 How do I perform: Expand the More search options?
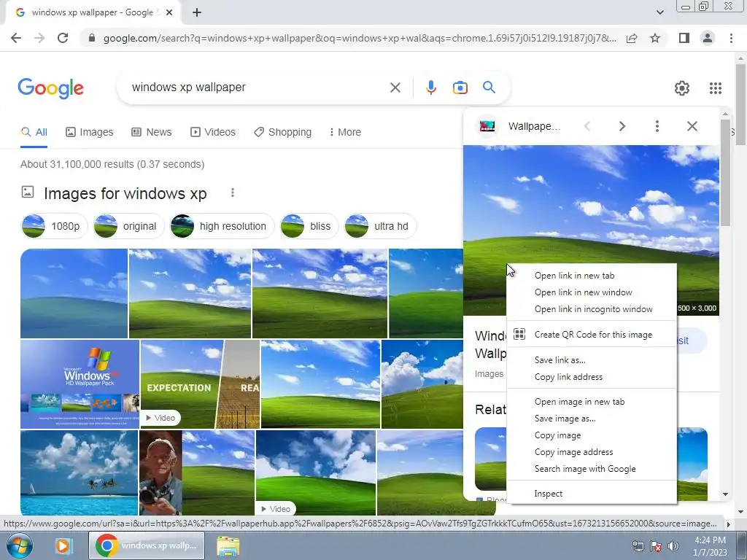click(x=345, y=132)
